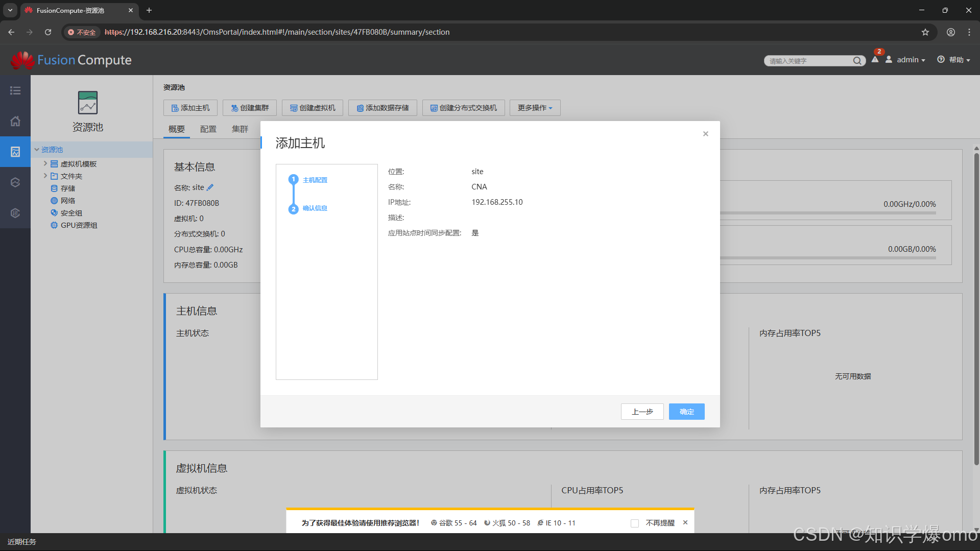Go back in browser history

click(11, 32)
